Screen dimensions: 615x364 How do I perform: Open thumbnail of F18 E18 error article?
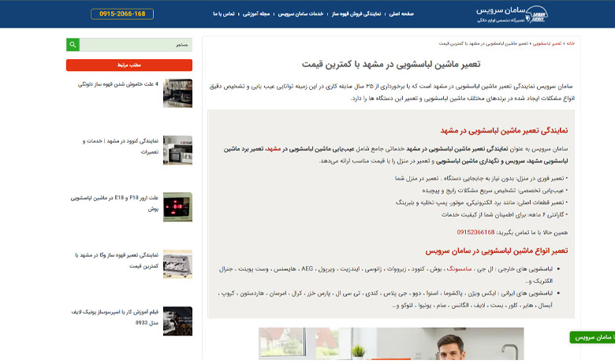(x=177, y=207)
